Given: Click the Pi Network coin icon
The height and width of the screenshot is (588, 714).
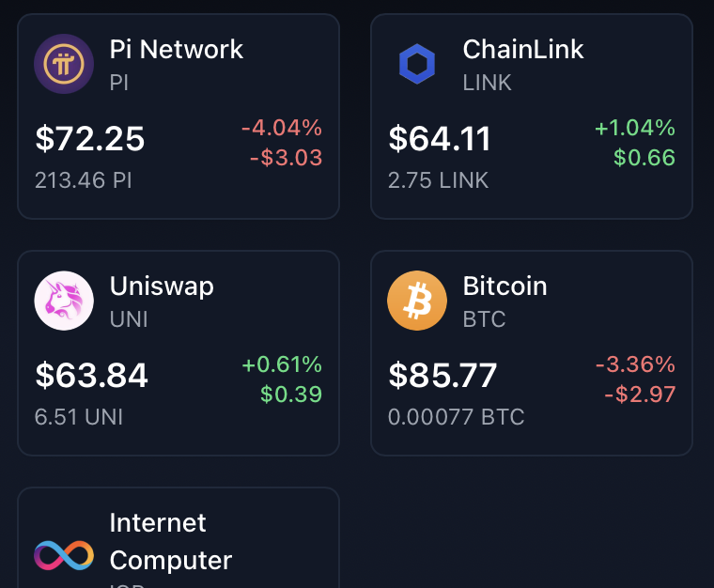Looking at the screenshot, I should [64, 64].
